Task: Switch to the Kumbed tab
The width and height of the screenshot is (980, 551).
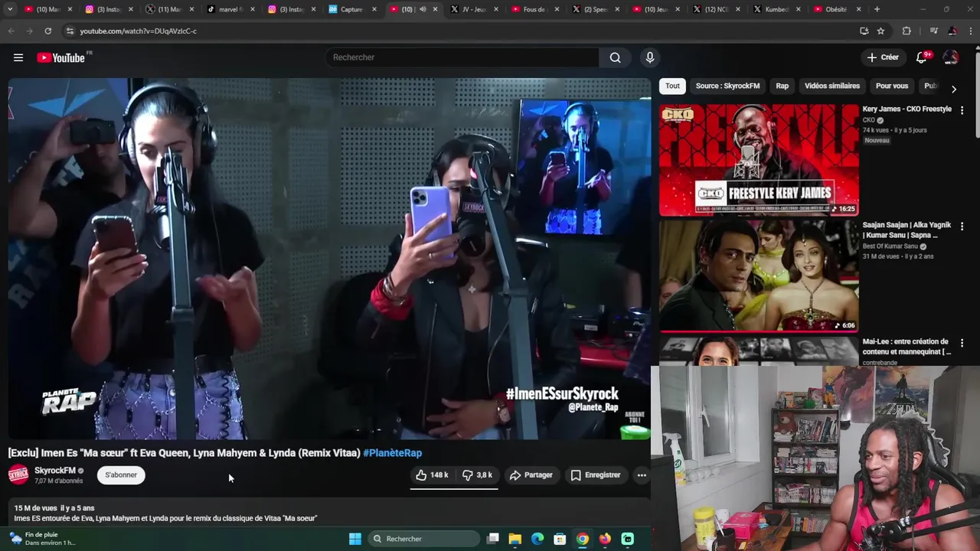Action: (778, 9)
